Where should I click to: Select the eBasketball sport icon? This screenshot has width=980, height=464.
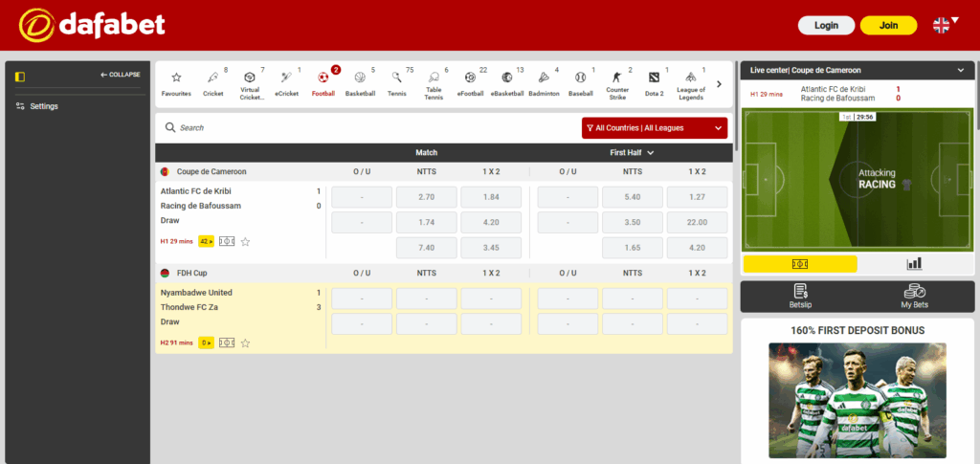(x=507, y=83)
